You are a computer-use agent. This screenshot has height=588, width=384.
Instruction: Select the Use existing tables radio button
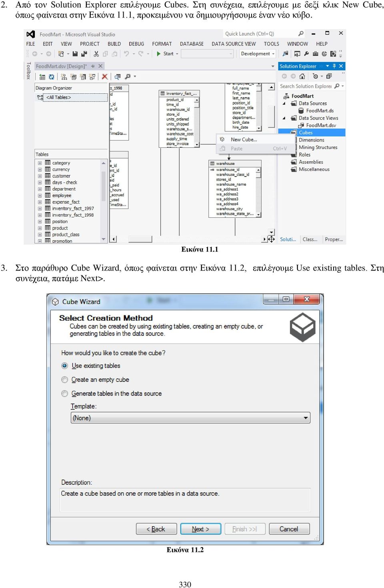click(64, 366)
